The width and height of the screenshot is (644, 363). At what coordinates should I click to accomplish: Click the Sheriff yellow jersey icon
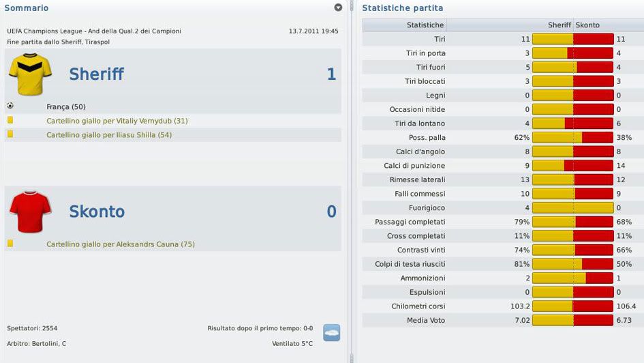tap(31, 74)
